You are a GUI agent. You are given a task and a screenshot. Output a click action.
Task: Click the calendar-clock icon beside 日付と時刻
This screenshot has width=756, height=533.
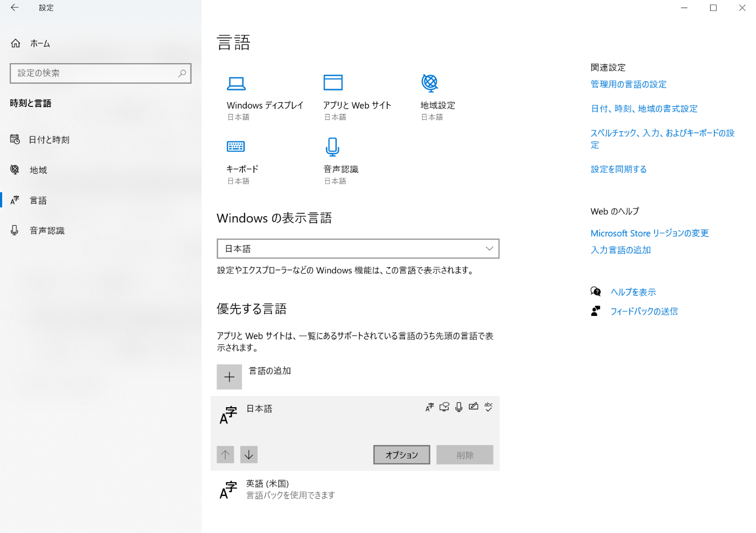[x=15, y=139]
